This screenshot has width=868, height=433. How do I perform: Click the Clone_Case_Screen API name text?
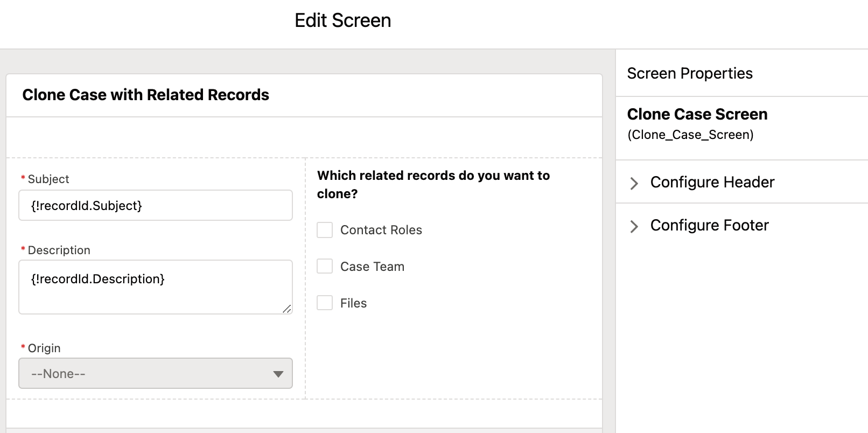[690, 135]
